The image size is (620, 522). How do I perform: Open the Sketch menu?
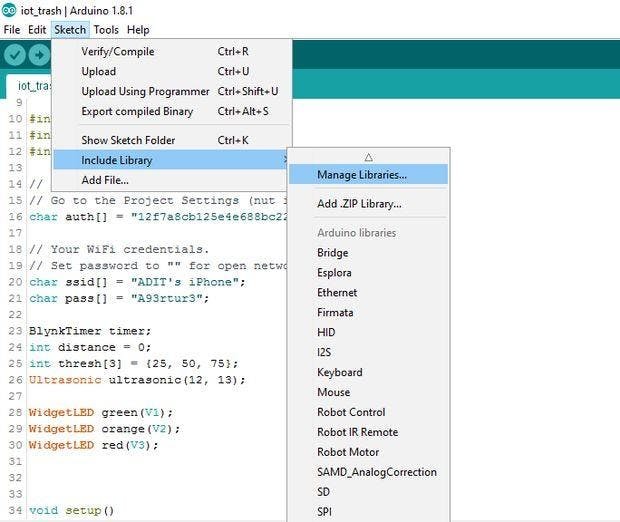(70, 30)
